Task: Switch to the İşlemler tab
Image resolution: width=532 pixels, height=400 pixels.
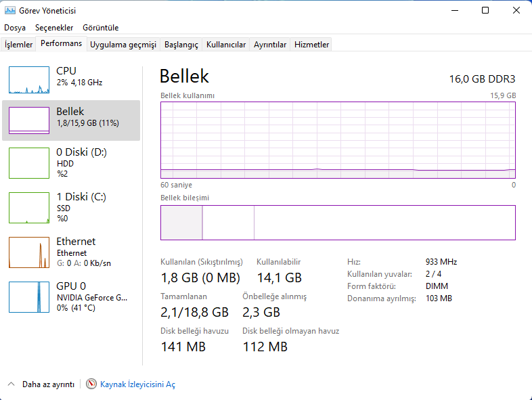Action: pyautogui.click(x=19, y=45)
